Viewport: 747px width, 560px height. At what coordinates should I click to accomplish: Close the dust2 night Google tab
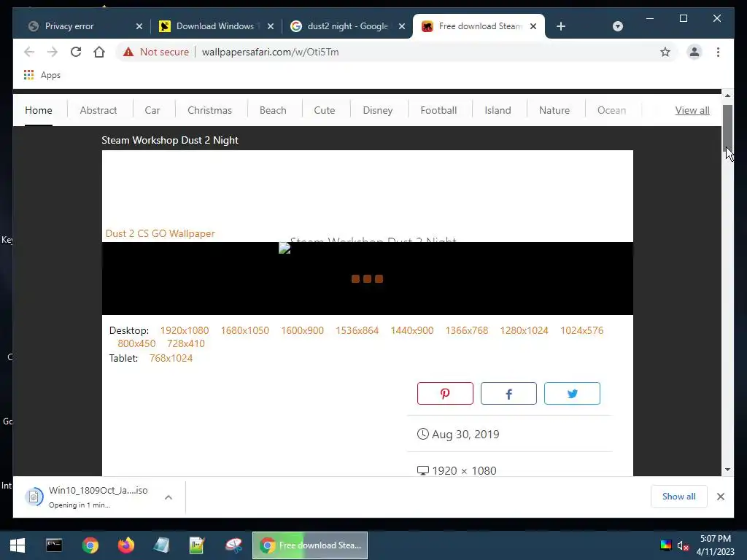(402, 26)
